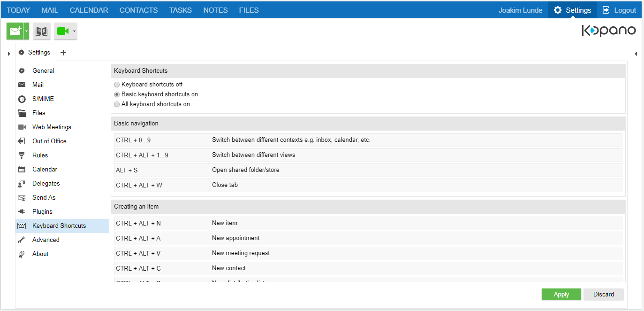Open the Plugins settings category
Screen dimensions: 644x311
tap(41, 211)
